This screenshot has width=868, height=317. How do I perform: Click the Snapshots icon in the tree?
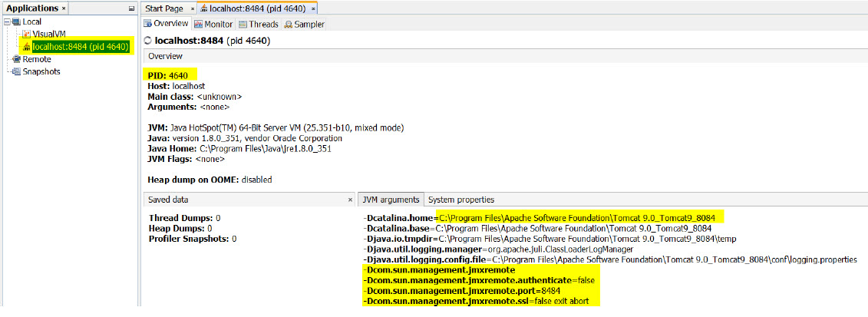(x=17, y=71)
